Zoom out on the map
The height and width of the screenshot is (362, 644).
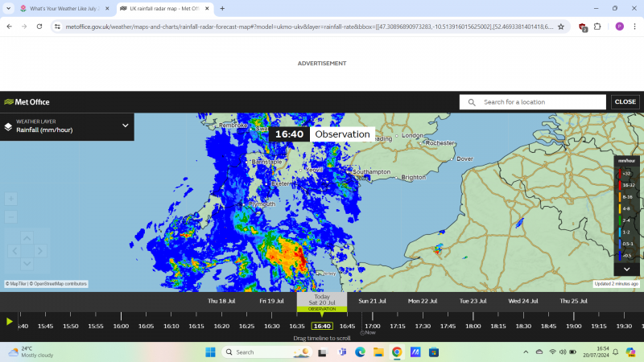(x=11, y=216)
